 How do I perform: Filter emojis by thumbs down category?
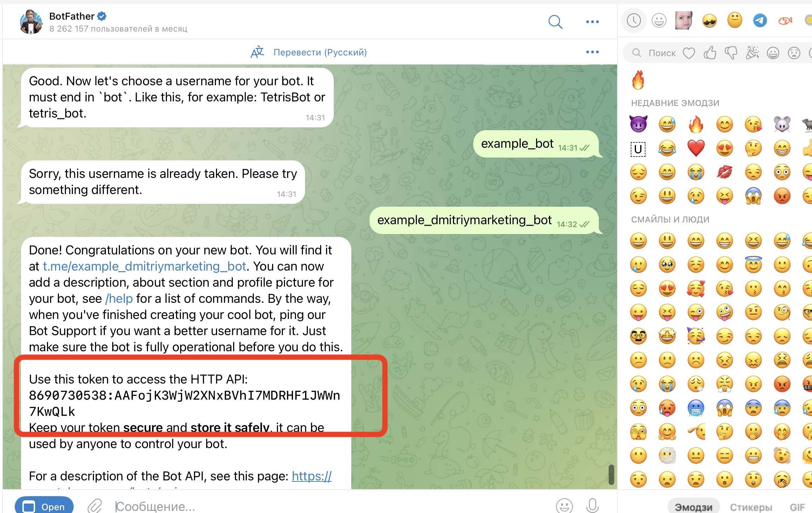point(731,53)
